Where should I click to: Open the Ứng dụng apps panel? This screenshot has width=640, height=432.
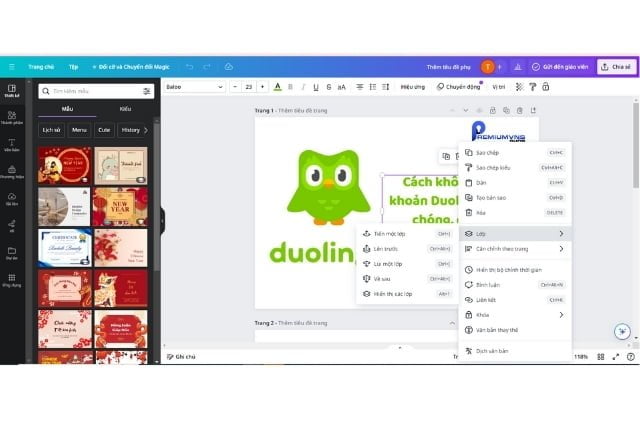coord(12,280)
